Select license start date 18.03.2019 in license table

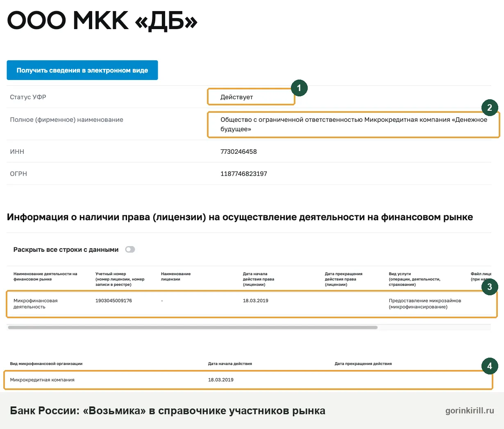pyautogui.click(x=256, y=301)
